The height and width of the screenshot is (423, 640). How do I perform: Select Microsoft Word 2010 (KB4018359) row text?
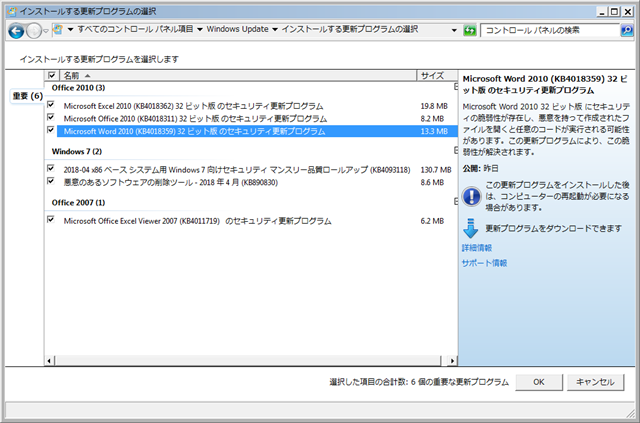(195, 131)
